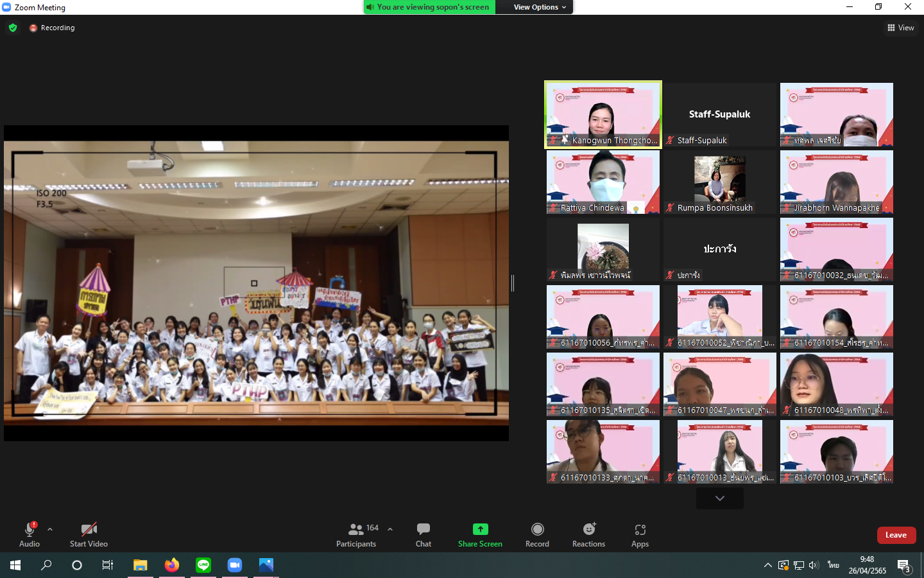
Task: Select Rattiya Chindewa's video thumbnail
Action: point(603,182)
